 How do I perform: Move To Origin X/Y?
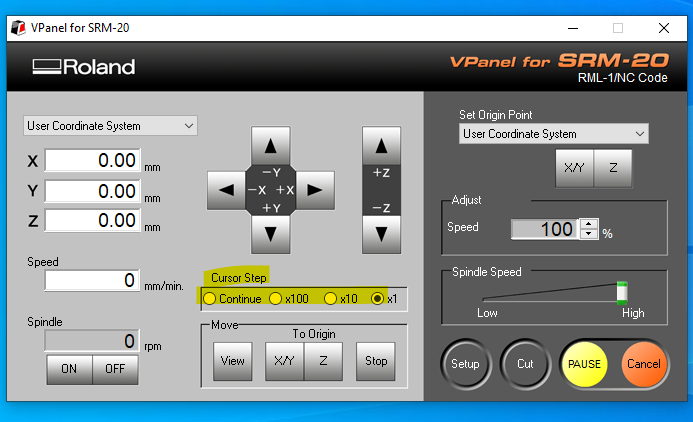(284, 361)
